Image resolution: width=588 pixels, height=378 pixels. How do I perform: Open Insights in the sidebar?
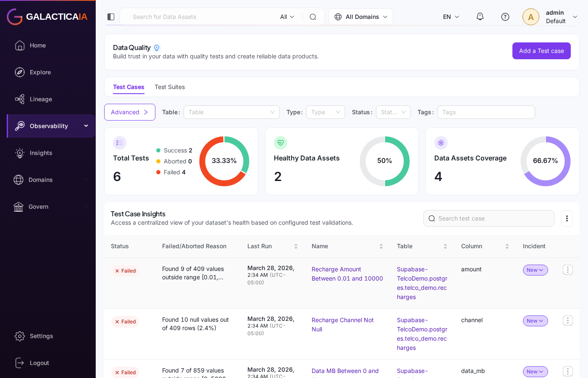click(41, 153)
